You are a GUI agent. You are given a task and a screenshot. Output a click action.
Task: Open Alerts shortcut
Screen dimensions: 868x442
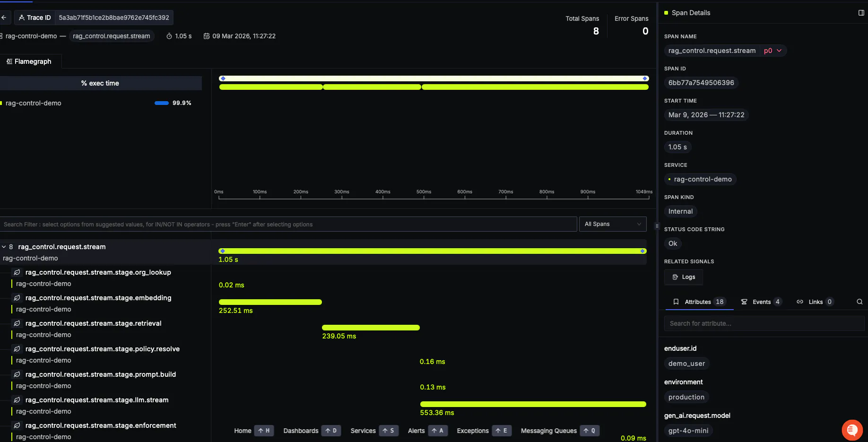pyautogui.click(x=427, y=431)
